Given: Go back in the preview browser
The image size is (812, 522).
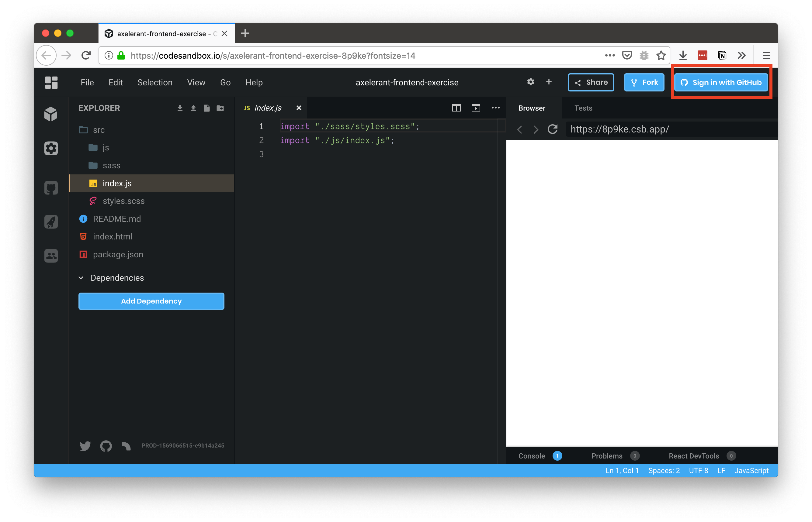Looking at the screenshot, I should 519,129.
